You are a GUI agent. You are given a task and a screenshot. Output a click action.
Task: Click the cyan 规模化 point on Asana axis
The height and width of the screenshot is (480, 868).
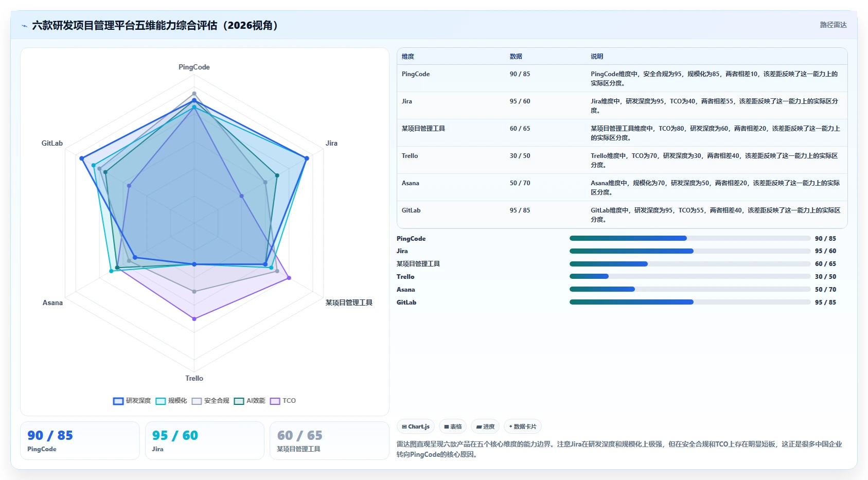pos(111,271)
